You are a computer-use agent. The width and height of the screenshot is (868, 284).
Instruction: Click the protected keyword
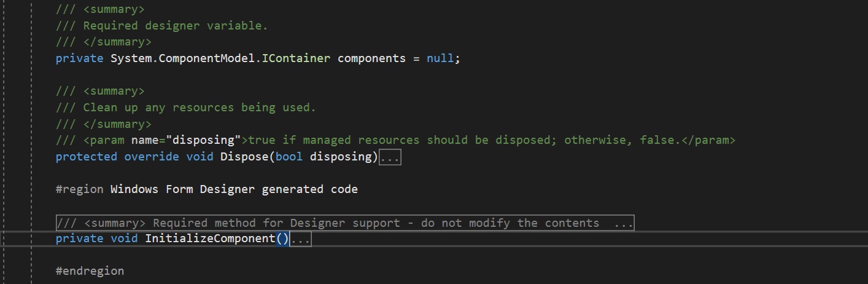click(x=86, y=157)
